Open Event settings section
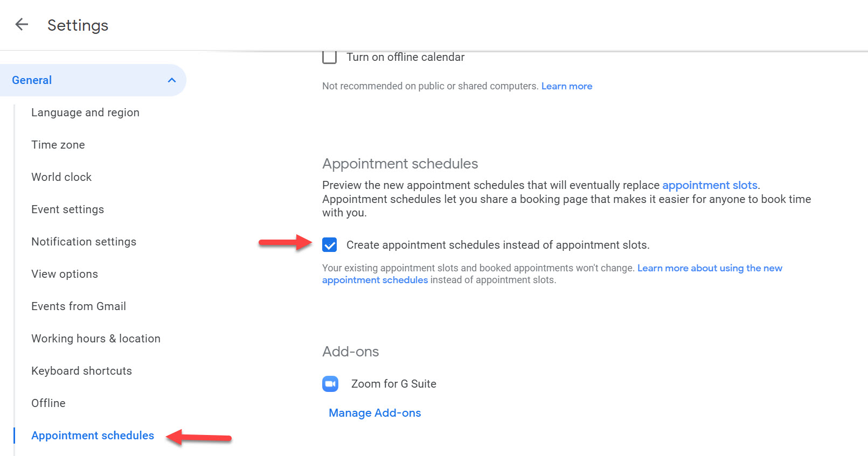Viewport: 868px width, 456px height. [x=67, y=209]
